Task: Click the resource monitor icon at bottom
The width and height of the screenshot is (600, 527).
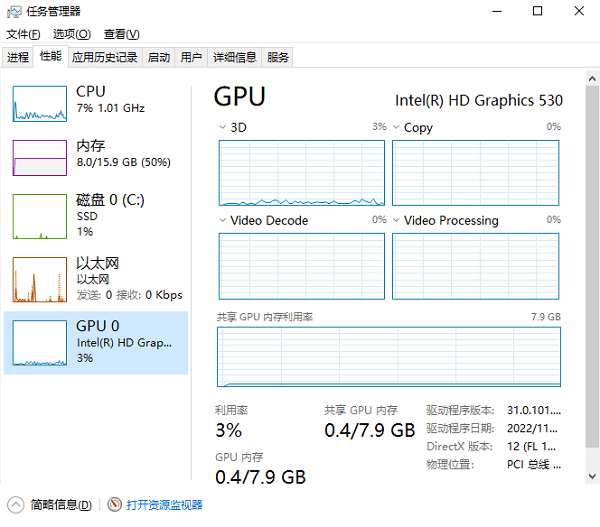Action: tap(114, 504)
